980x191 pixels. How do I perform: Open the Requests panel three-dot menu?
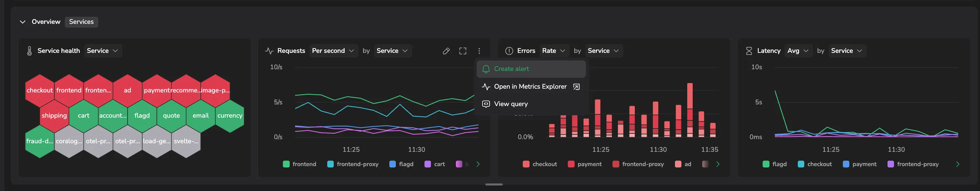[479, 51]
